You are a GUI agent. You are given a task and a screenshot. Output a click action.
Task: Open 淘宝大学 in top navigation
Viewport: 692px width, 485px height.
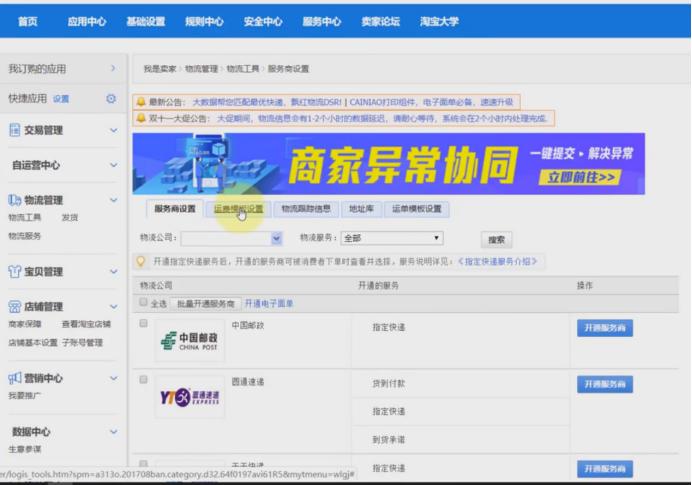point(439,21)
